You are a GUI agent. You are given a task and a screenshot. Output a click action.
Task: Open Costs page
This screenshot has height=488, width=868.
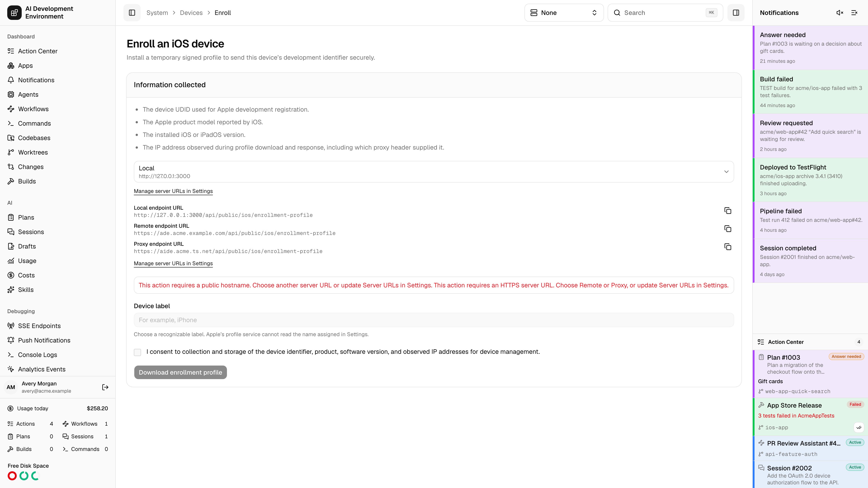point(58,275)
